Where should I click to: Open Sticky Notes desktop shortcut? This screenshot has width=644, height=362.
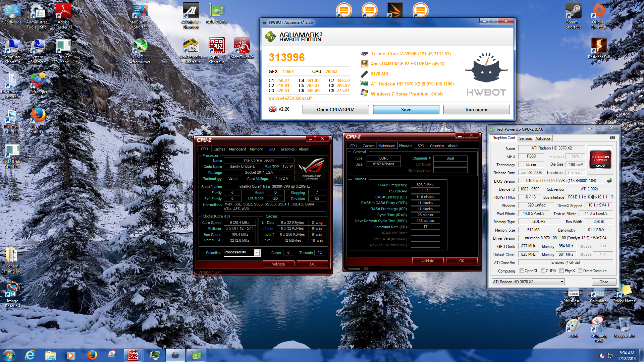point(624,294)
